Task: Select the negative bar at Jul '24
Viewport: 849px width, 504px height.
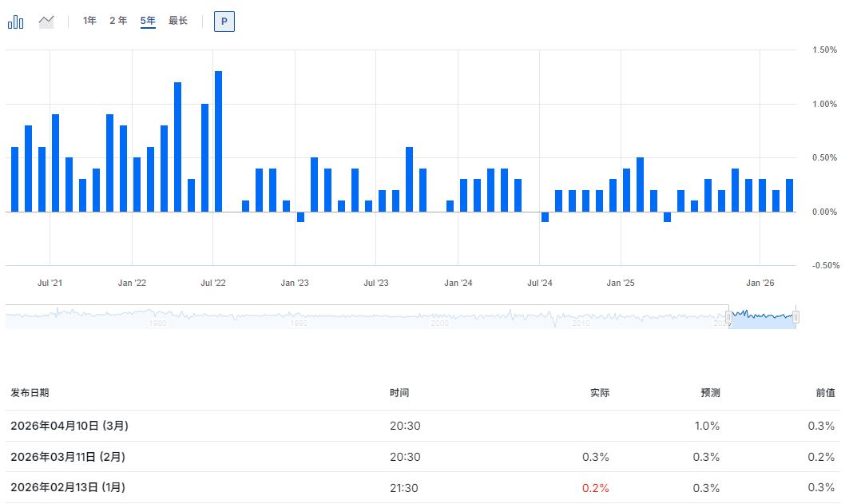Action: [545, 216]
